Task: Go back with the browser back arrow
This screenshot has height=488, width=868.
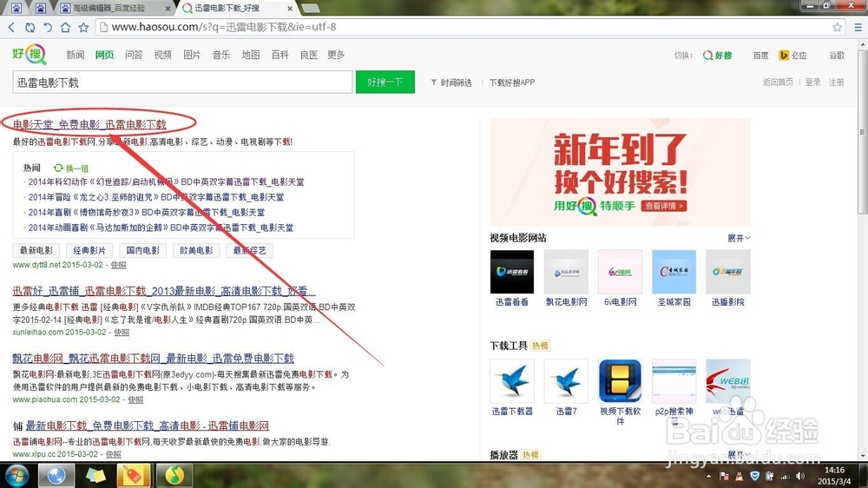Action: (11, 27)
